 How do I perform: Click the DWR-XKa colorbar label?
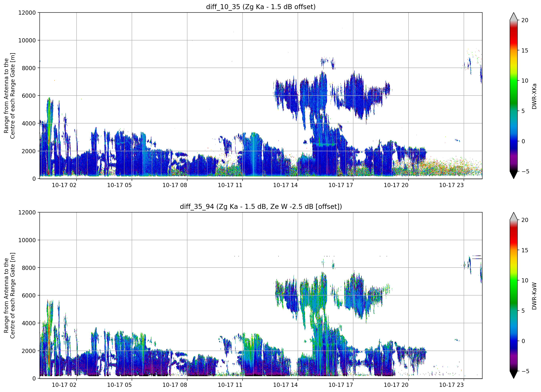(534, 96)
